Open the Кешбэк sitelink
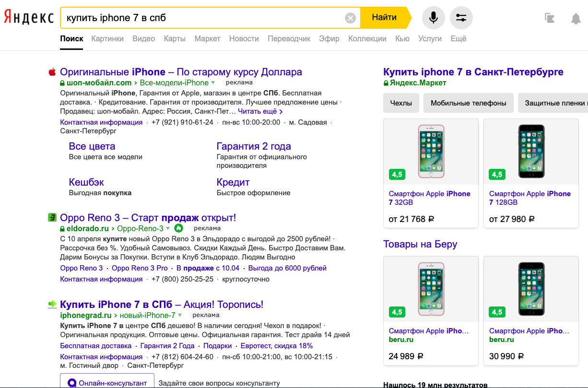Viewport: 588px width, 388px height. coord(86,182)
